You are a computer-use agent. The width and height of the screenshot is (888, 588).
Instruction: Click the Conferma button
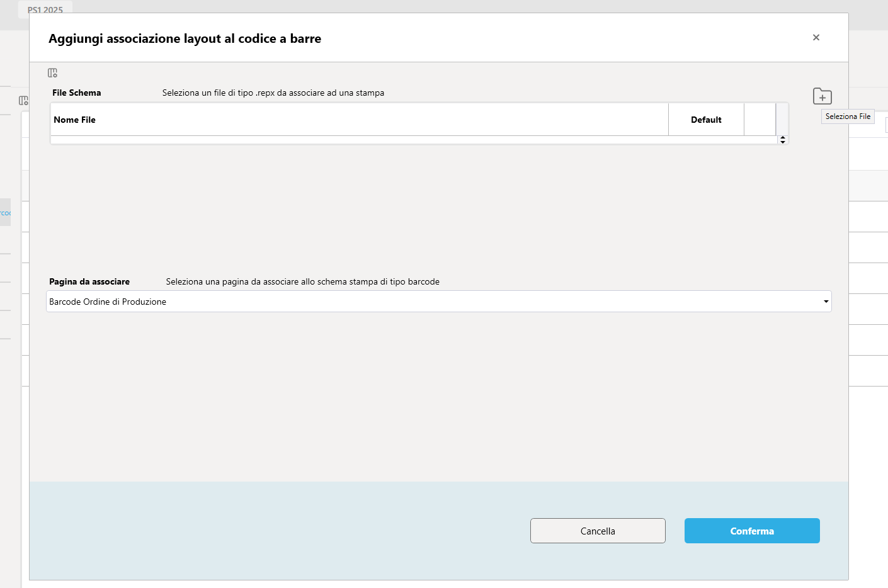pos(752,531)
